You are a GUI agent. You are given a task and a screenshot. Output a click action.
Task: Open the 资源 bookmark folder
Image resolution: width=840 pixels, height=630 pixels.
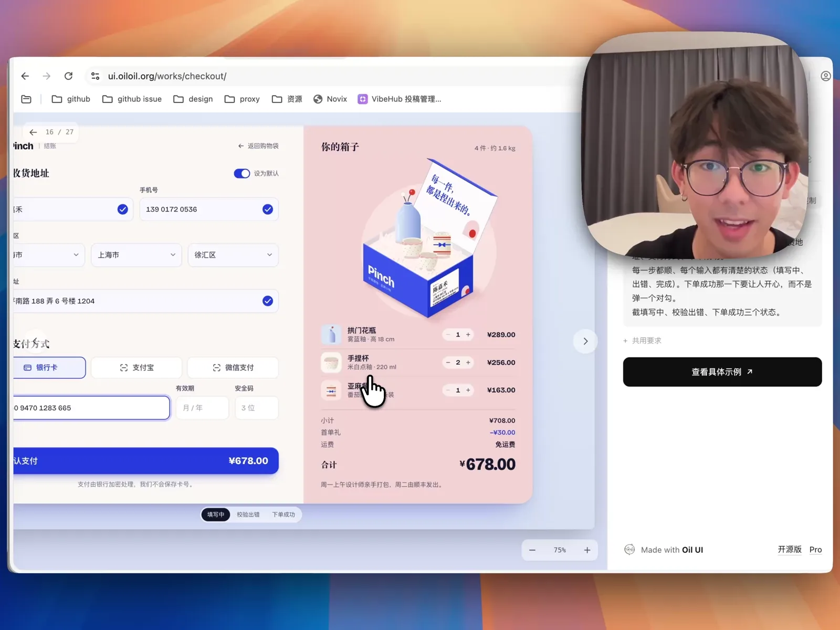(287, 99)
